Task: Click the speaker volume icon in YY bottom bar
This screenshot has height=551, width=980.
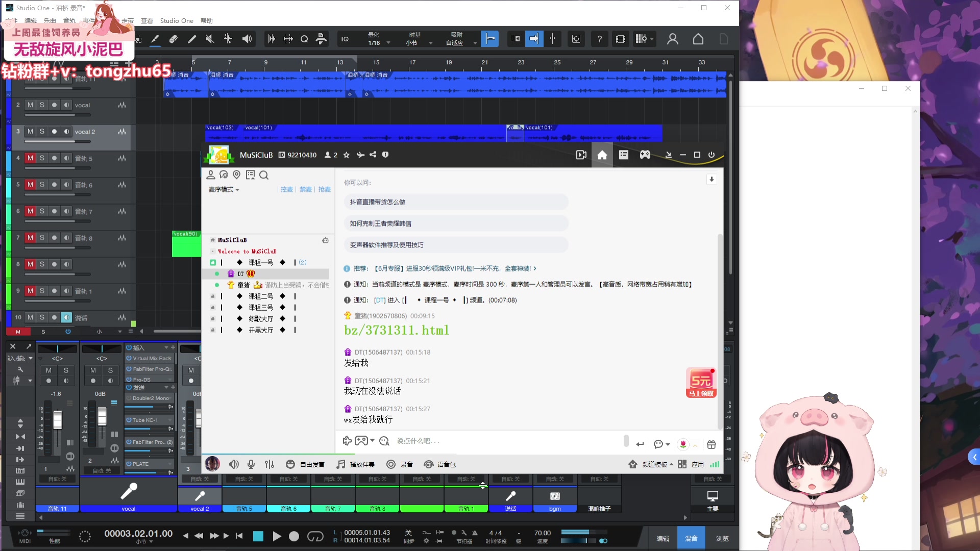Action: coord(234,464)
